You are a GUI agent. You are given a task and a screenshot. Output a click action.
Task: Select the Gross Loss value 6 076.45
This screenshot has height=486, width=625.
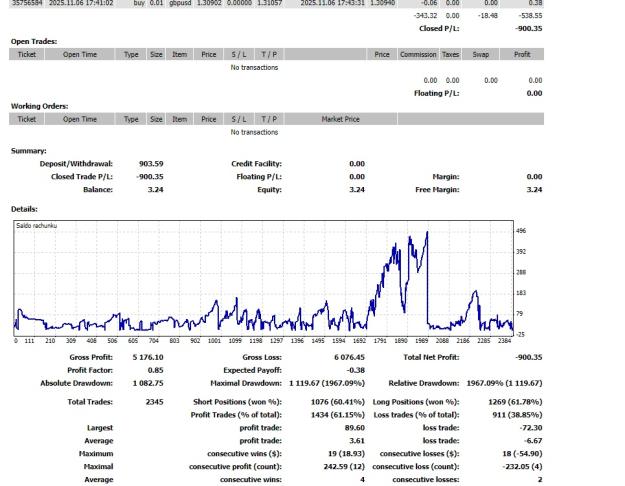[350, 357]
